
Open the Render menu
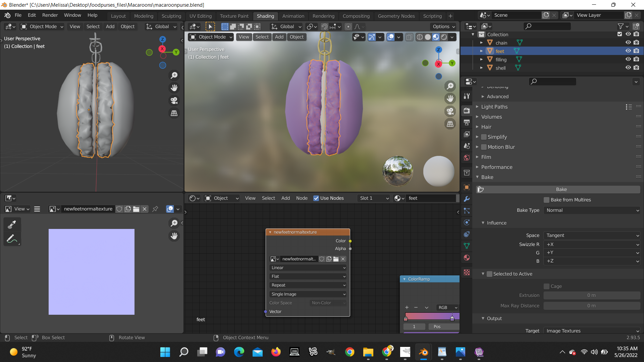[50, 15]
